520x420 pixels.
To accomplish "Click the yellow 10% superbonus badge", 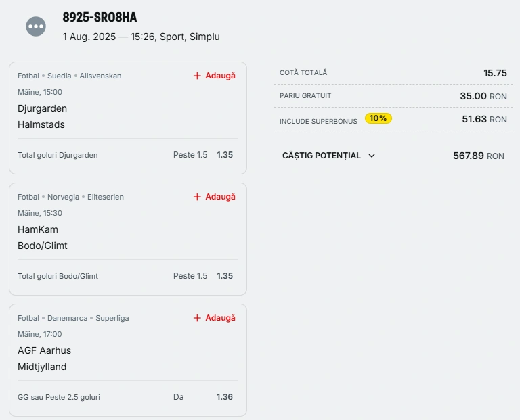I will coord(378,118).
